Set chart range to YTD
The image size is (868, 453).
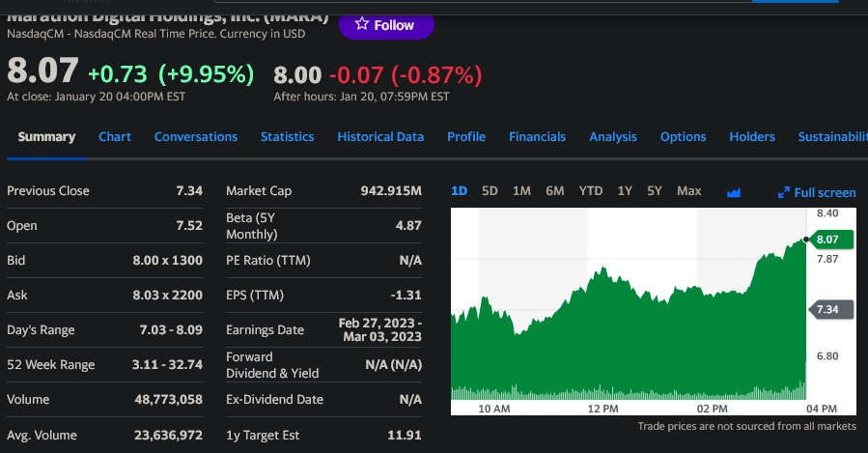590,191
